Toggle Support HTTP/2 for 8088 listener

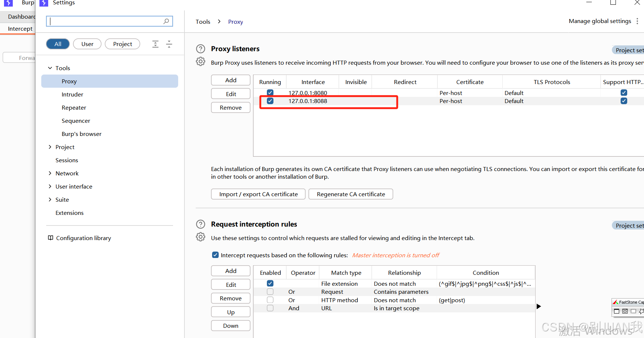click(x=624, y=101)
